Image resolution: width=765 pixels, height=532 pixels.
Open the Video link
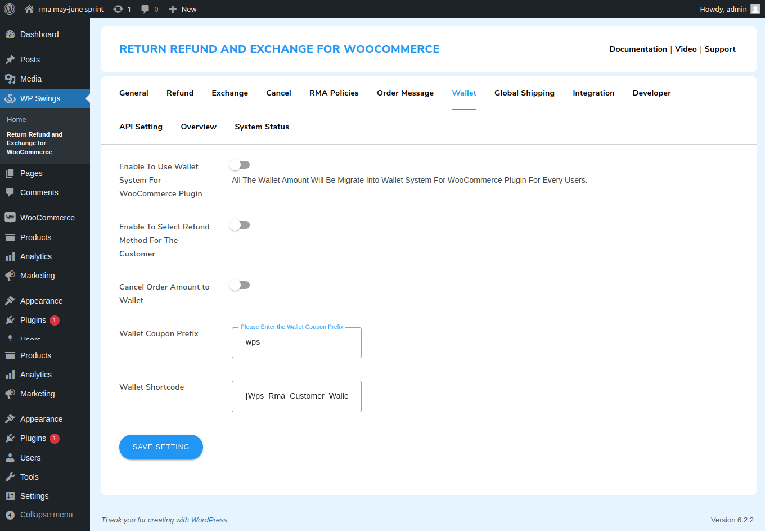click(x=686, y=49)
